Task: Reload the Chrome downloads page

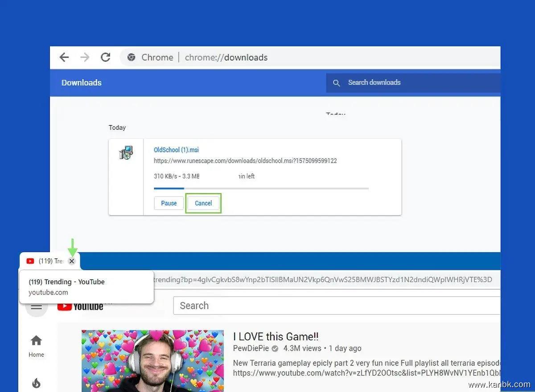Action: (x=106, y=57)
